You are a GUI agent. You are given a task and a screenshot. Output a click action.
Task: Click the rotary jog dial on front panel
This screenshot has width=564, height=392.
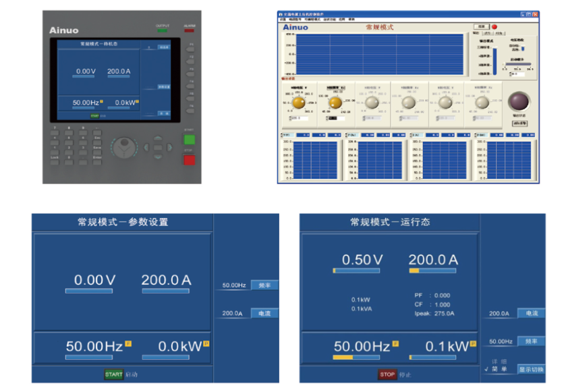pos(123,147)
